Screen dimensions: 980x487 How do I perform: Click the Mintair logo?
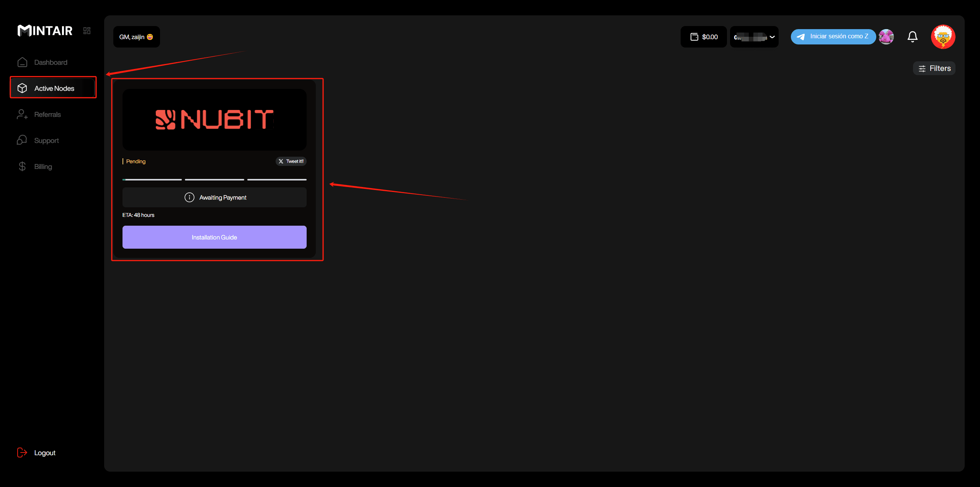pyautogui.click(x=45, y=31)
